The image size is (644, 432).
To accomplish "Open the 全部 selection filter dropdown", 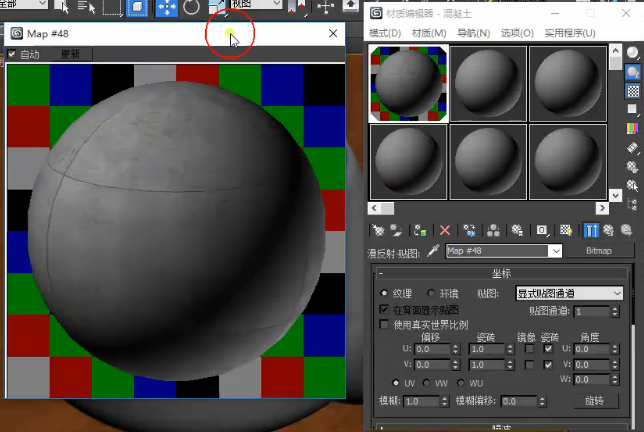I will pyautogui.click(x=23, y=4).
